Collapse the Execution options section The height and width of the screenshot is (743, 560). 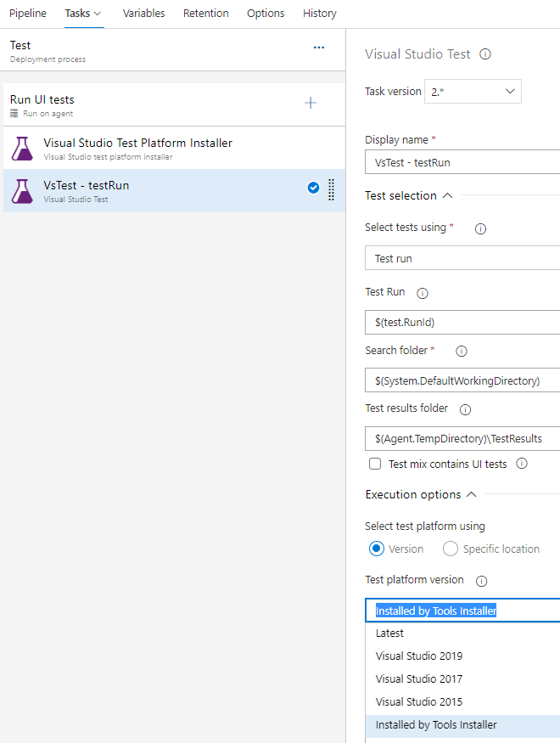point(472,494)
